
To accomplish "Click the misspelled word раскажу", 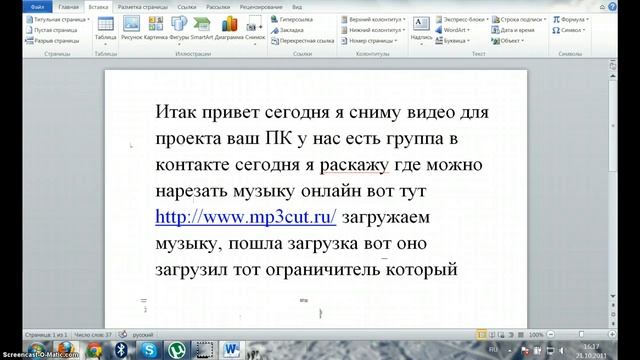I will (x=354, y=165).
